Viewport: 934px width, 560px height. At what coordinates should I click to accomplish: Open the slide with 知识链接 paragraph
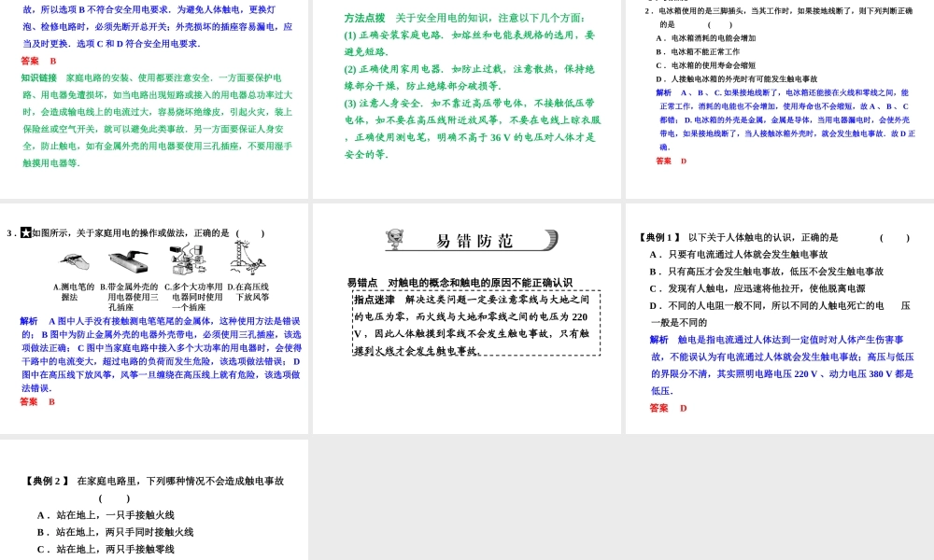click(154, 99)
